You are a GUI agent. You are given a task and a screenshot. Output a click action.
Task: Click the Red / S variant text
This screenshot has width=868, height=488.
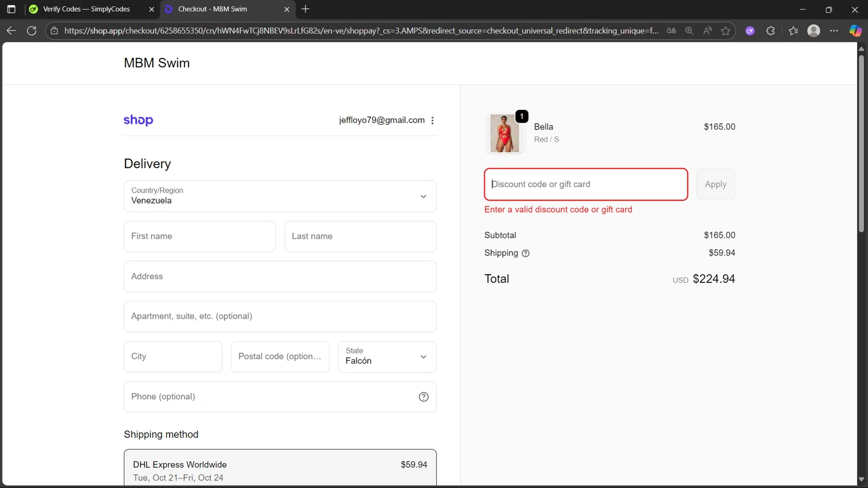tap(546, 139)
